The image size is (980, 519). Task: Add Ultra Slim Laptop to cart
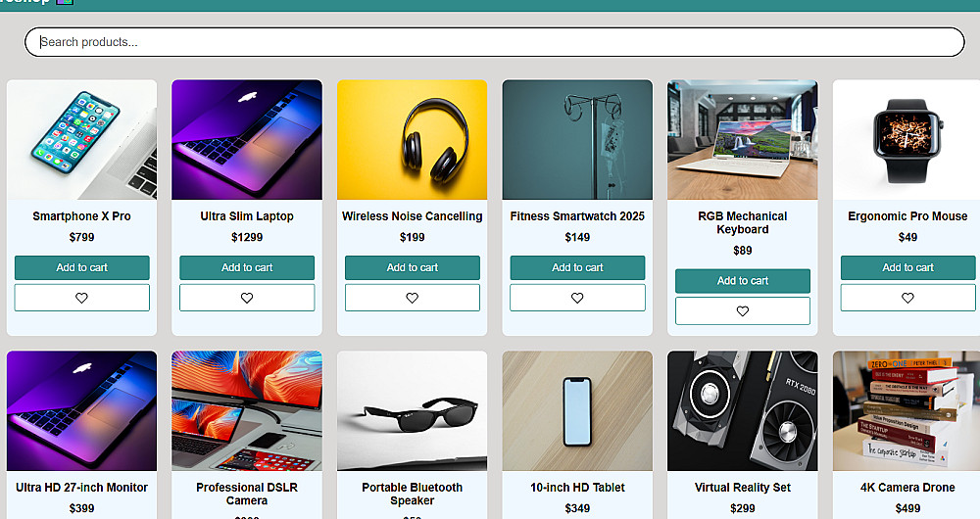tap(247, 267)
